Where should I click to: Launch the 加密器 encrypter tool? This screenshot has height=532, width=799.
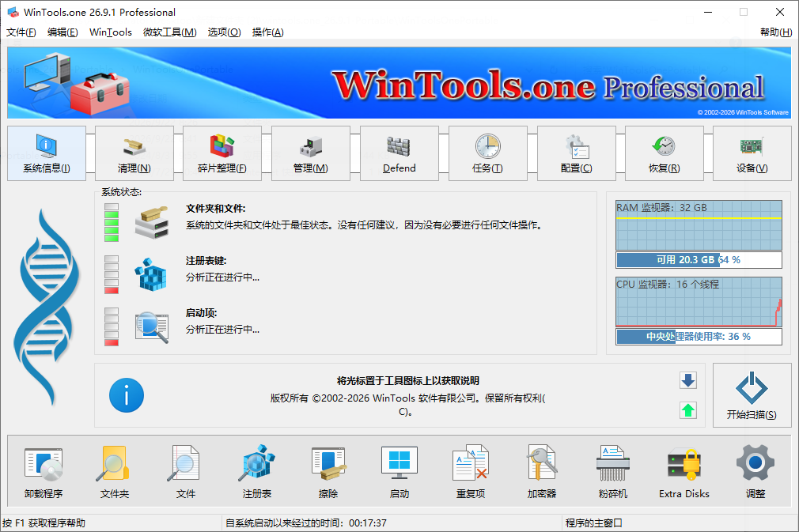[x=542, y=471]
